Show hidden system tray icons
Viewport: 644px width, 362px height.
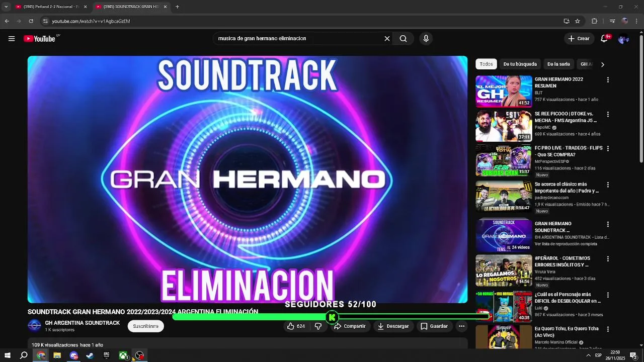click(588, 355)
